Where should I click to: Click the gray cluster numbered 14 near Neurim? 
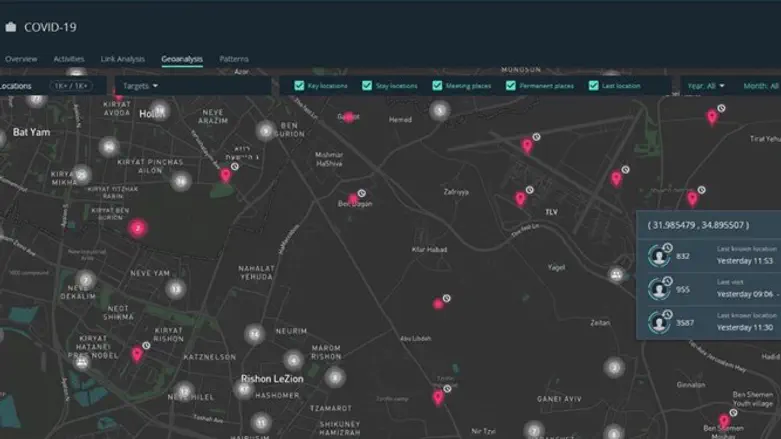coord(255,334)
